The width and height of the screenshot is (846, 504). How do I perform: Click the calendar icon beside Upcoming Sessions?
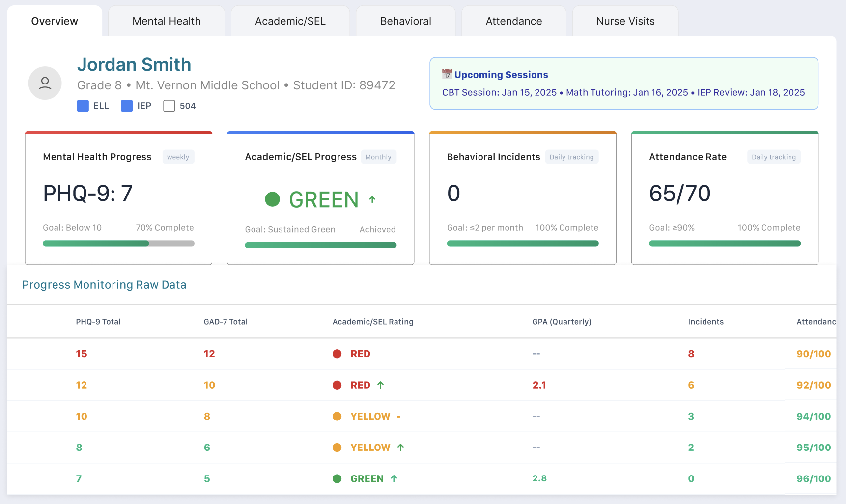click(447, 74)
